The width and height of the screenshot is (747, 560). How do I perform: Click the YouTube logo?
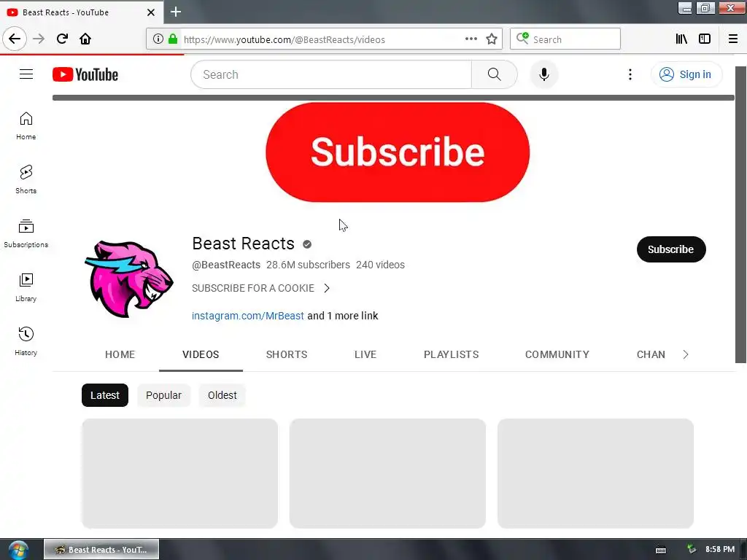[85, 75]
